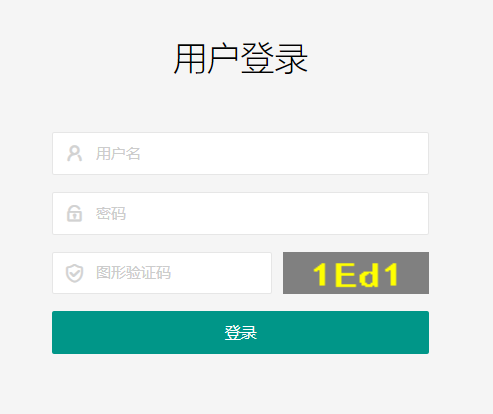
Task: Click the shield checkmark icon
Action: pos(74,273)
